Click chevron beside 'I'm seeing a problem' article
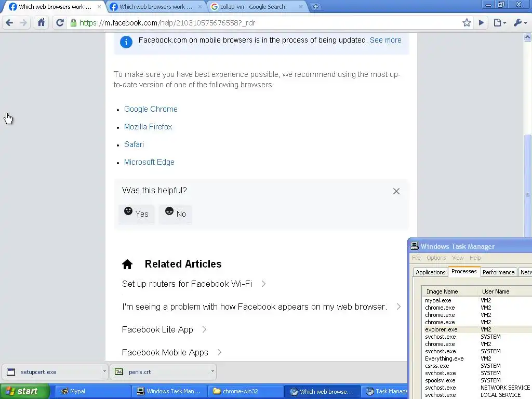The height and width of the screenshot is (399, 532). point(398,307)
